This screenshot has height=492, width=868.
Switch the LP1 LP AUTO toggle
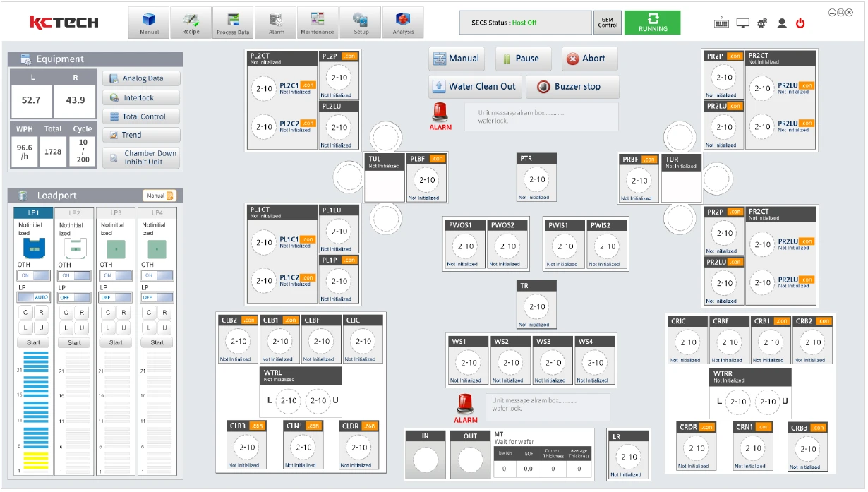point(33,297)
